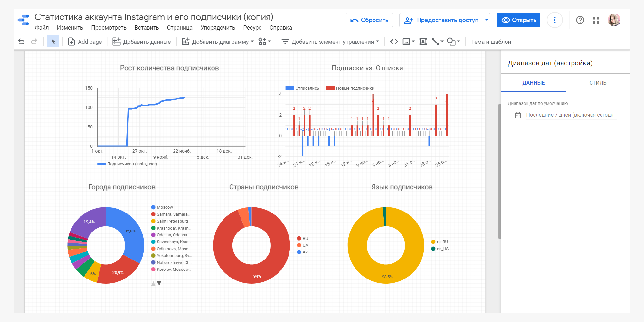Click the Сбросить reset button

(x=369, y=20)
